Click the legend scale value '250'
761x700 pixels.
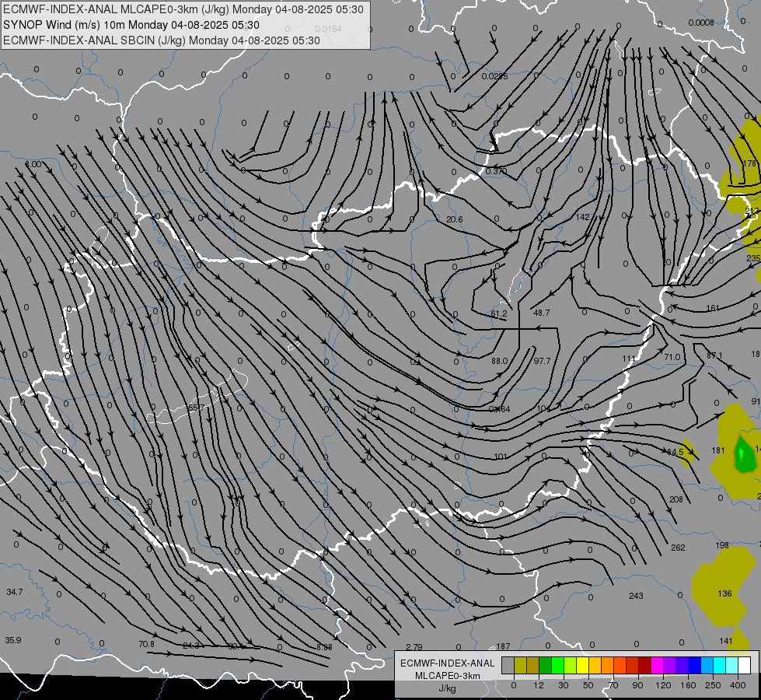coord(713,685)
